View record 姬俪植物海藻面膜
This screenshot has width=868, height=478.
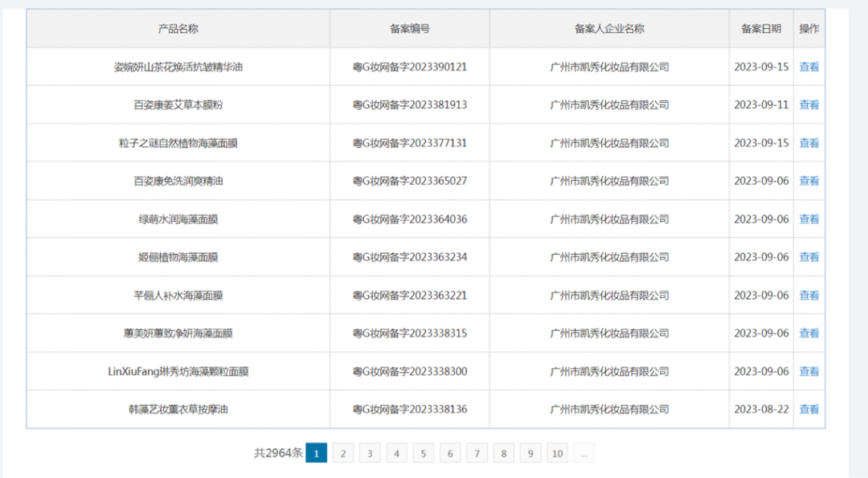(809, 256)
